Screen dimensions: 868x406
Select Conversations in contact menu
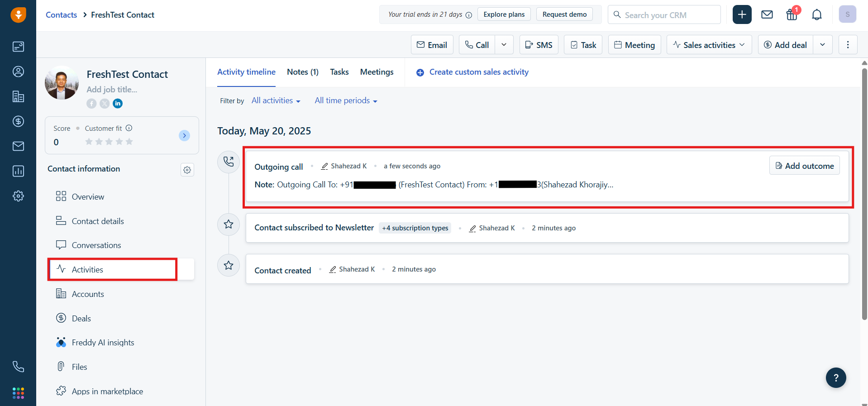coord(121,245)
